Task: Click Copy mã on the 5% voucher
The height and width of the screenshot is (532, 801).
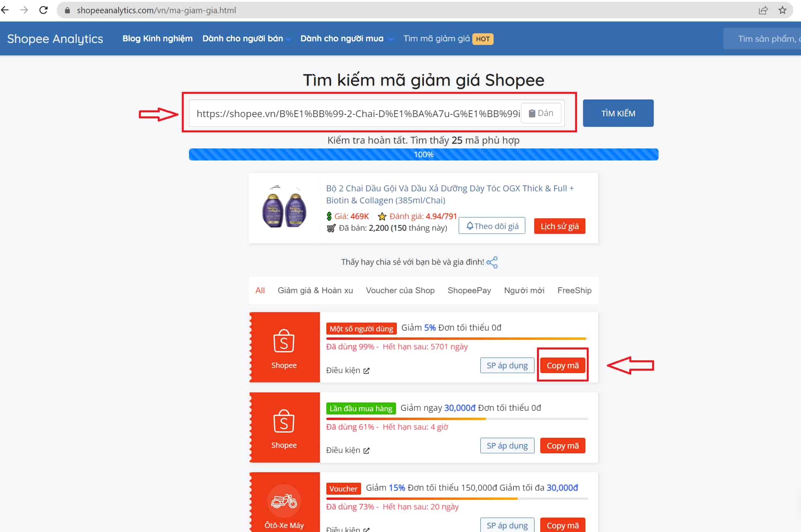Action: point(562,365)
